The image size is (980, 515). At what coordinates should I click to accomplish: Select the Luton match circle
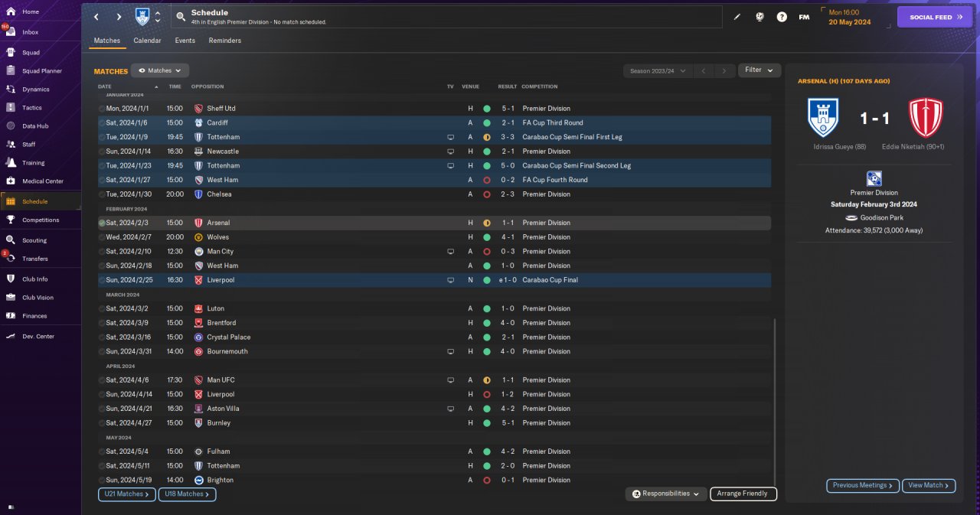tap(102, 308)
